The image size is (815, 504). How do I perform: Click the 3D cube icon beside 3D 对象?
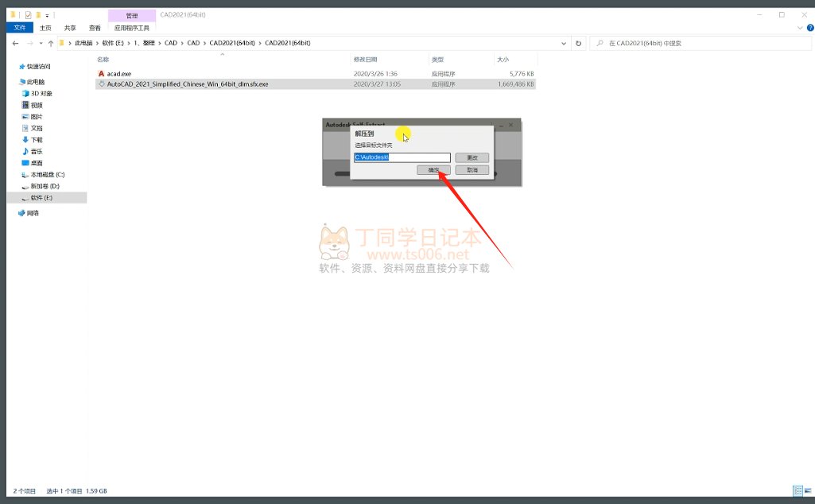(x=25, y=94)
